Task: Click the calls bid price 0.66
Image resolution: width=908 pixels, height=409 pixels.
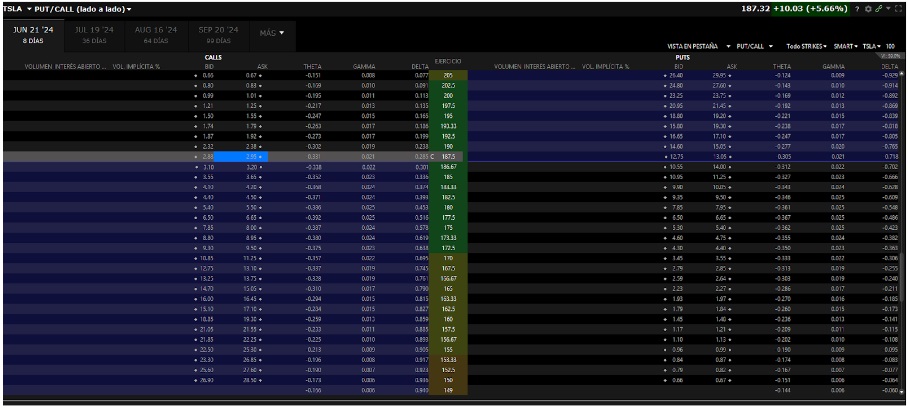Action: click(209, 75)
